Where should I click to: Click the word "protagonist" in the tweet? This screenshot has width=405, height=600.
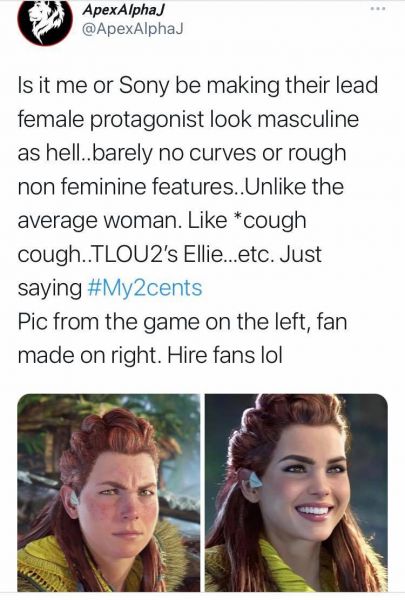[147, 120]
